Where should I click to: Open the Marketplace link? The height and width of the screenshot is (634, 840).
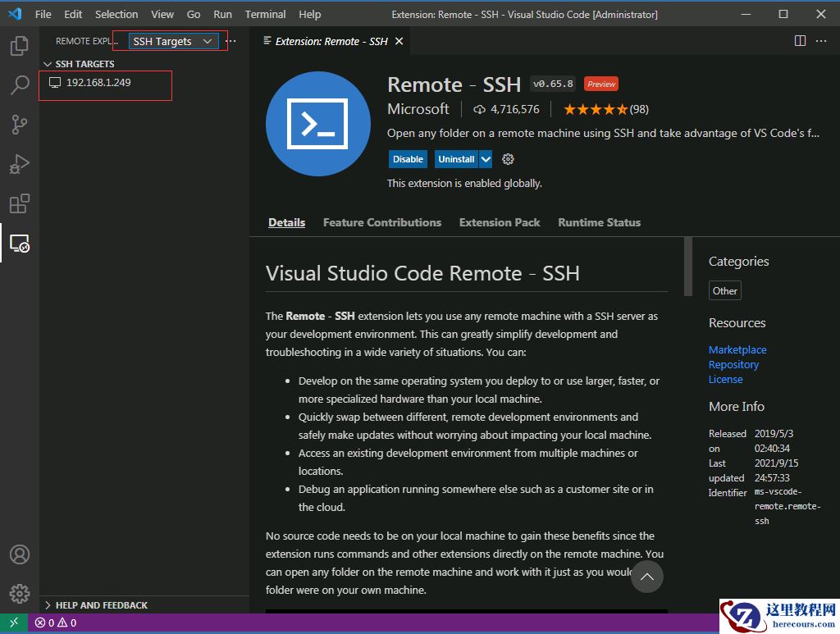coord(737,349)
